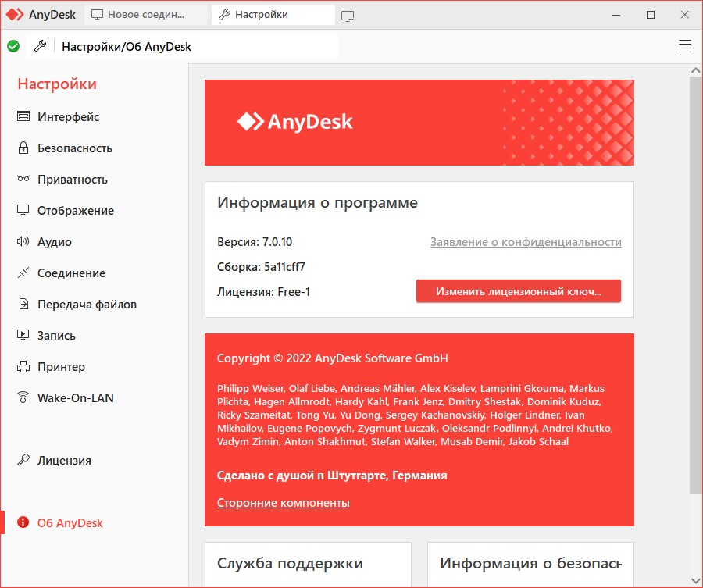Click the Настройки/Об AnyDesk address field
Screen dimensions: 703x588
point(182,46)
